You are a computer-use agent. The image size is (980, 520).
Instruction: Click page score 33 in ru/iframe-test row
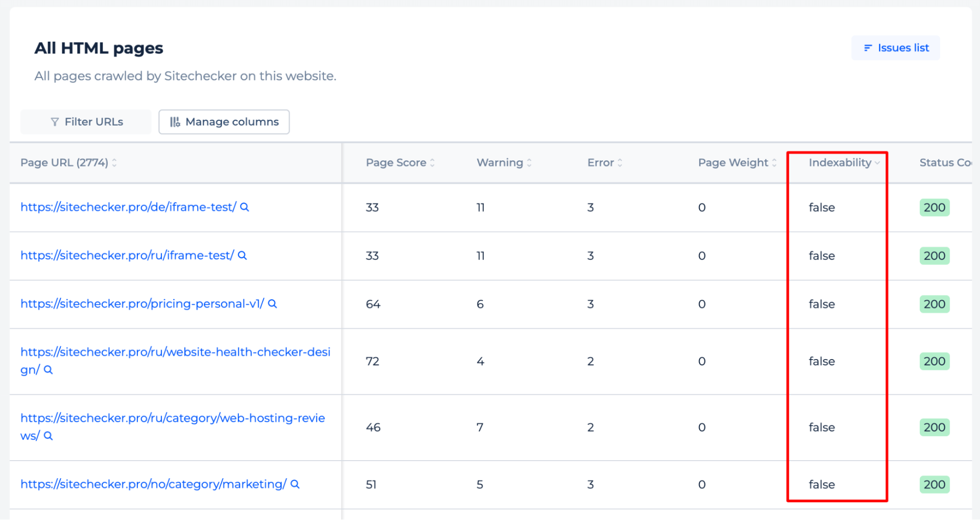[x=372, y=256]
